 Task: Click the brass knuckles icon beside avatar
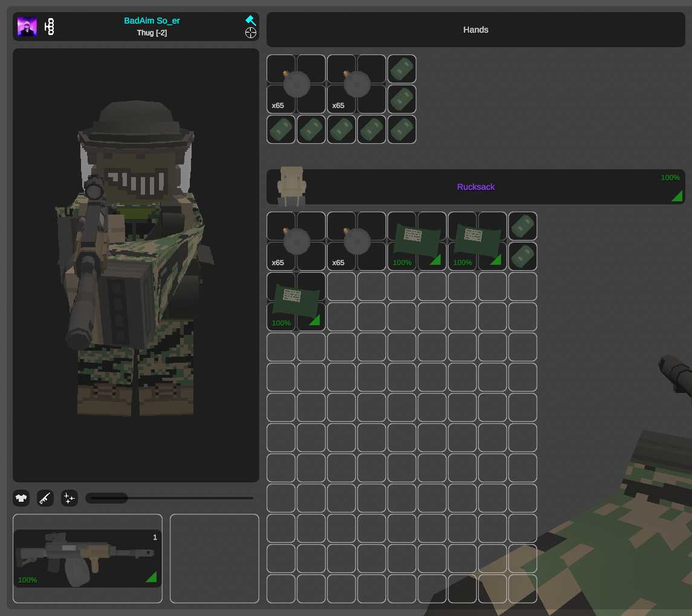pos(50,27)
